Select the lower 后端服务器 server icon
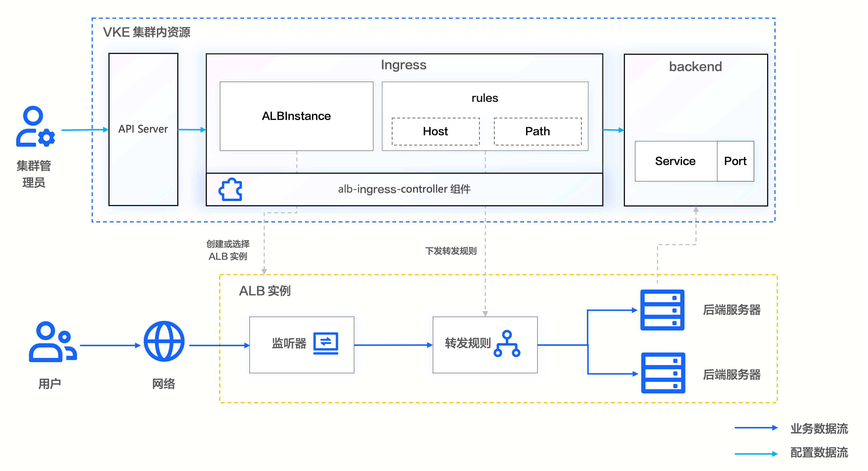The height and width of the screenshot is (471, 868). click(x=663, y=373)
